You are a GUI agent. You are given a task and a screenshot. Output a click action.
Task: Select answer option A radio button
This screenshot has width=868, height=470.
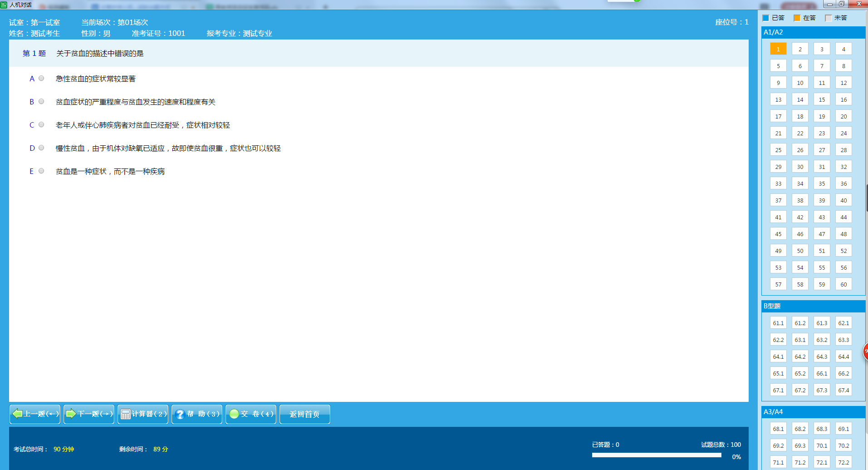(x=41, y=79)
